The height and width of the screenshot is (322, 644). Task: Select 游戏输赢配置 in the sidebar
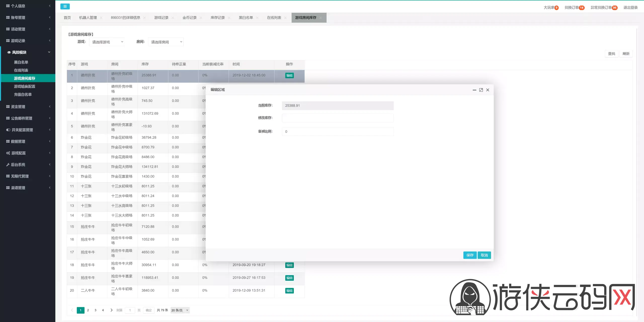coord(25,86)
